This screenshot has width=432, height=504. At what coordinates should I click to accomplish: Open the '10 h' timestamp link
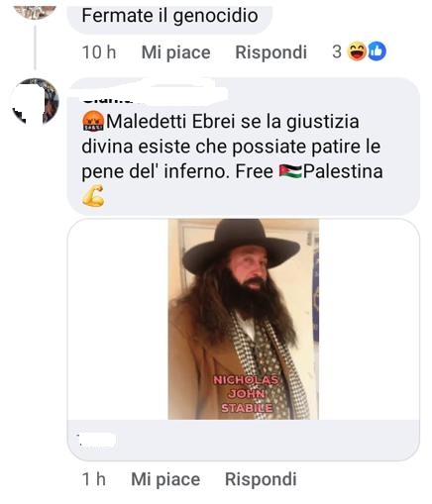pyautogui.click(x=99, y=52)
